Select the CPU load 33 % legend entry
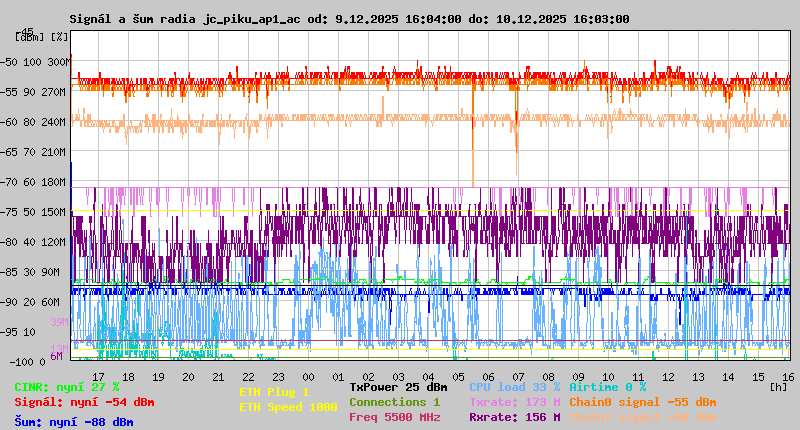The image size is (800, 430). [514, 386]
